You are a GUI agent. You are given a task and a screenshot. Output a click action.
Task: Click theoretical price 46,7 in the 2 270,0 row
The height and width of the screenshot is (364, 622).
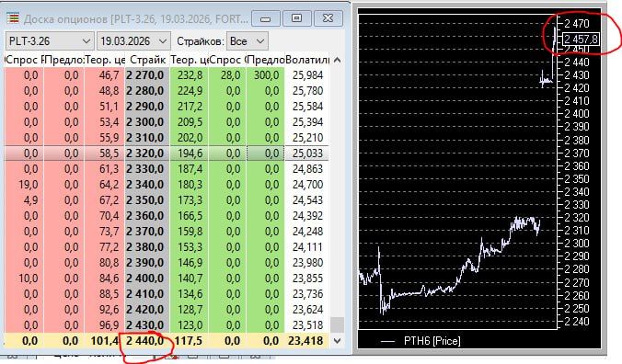[x=109, y=75]
